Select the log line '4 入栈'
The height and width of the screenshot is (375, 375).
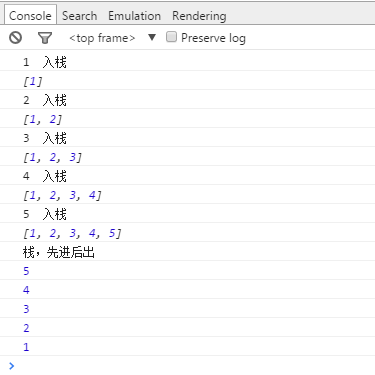[187, 176]
